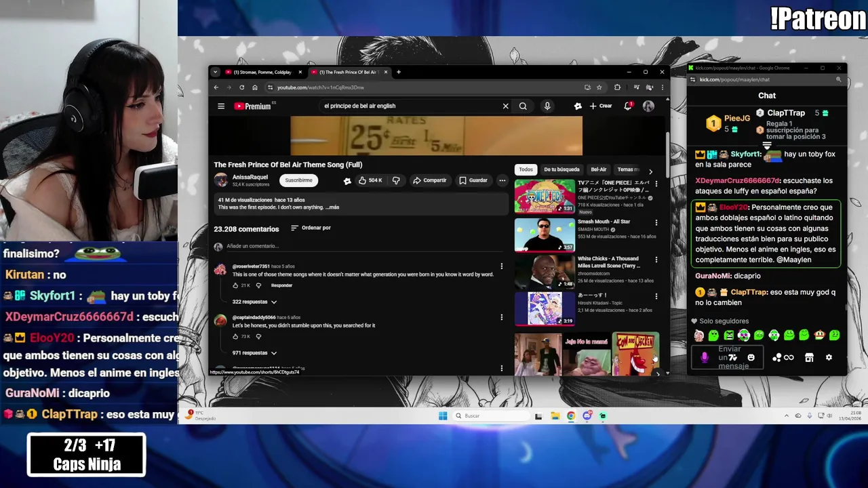
Task: Share the video with Compartir
Action: (430, 180)
